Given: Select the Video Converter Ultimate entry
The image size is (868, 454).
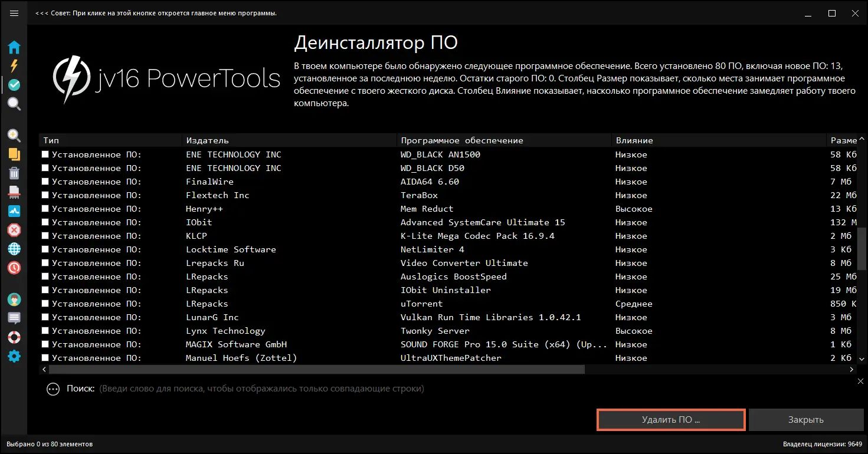Looking at the screenshot, I should (464, 263).
